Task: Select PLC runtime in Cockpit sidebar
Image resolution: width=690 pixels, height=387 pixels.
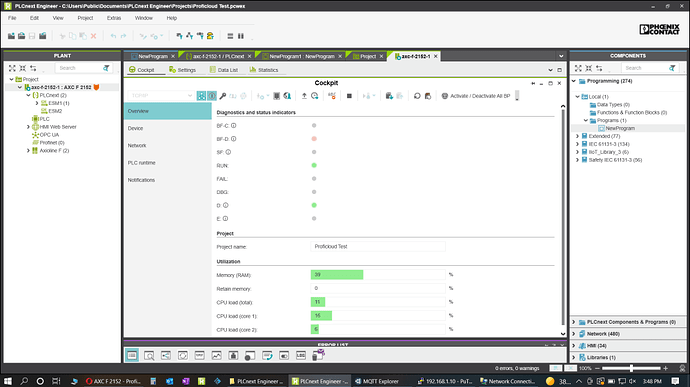Action: (x=168, y=162)
